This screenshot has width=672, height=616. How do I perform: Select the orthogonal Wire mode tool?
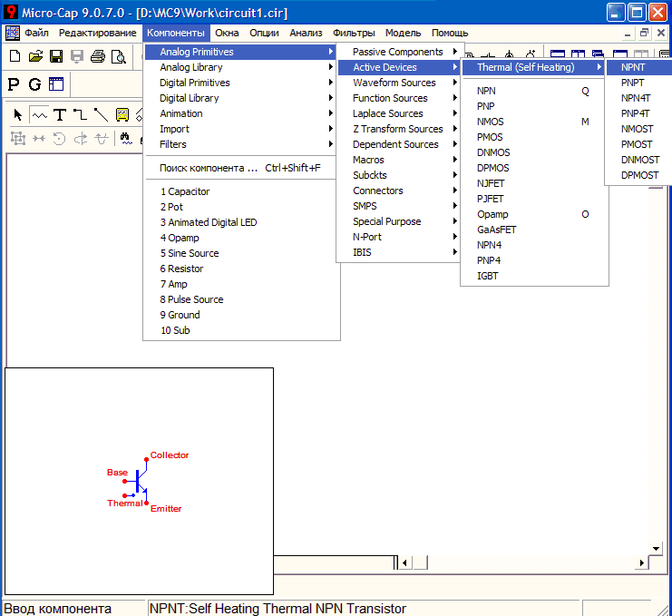click(80, 115)
